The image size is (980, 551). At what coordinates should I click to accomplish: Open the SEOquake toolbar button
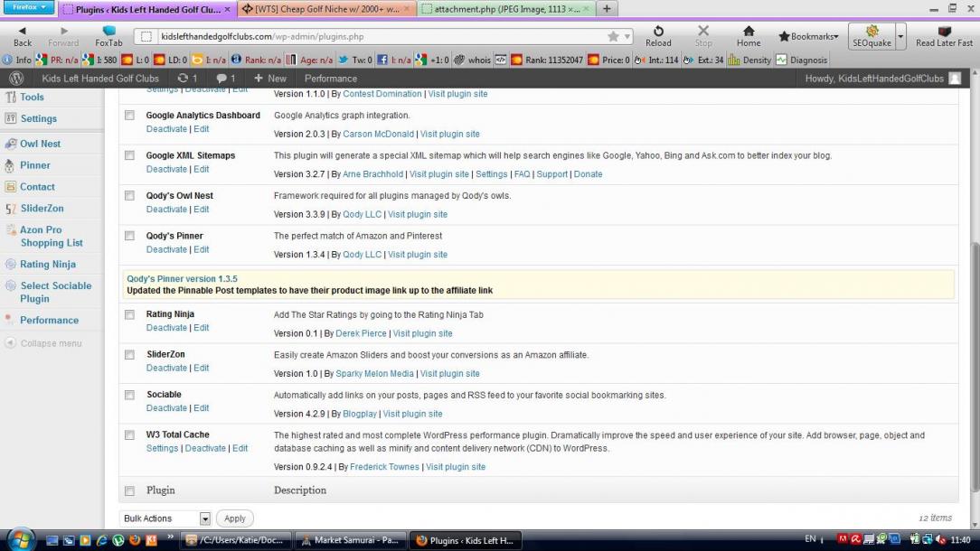pyautogui.click(x=872, y=36)
